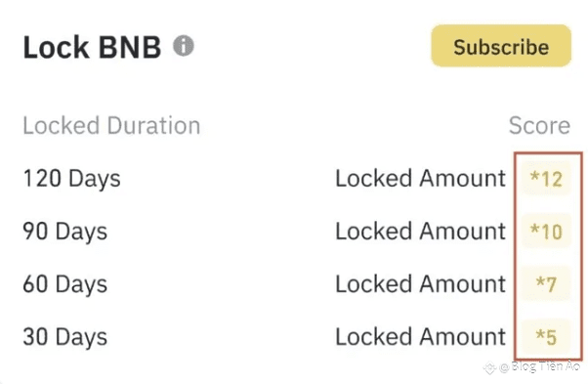Click Locked Amount in the 90 Days row
The width and height of the screenshot is (588, 384).
tap(420, 232)
